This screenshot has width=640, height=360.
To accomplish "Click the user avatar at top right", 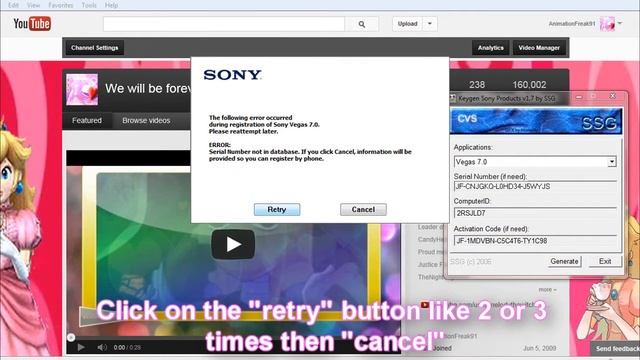I will tap(607, 24).
